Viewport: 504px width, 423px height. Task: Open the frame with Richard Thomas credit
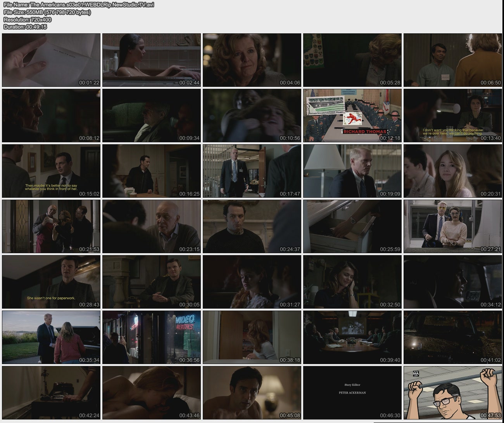click(352, 116)
